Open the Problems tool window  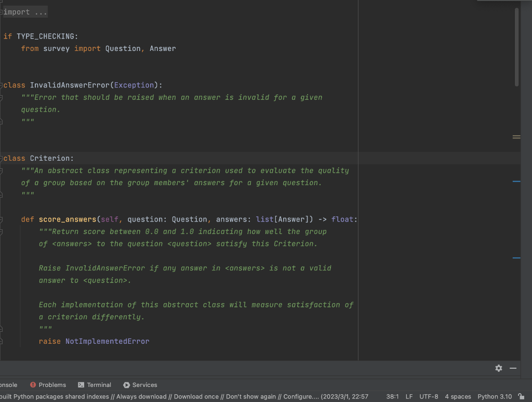click(52, 385)
